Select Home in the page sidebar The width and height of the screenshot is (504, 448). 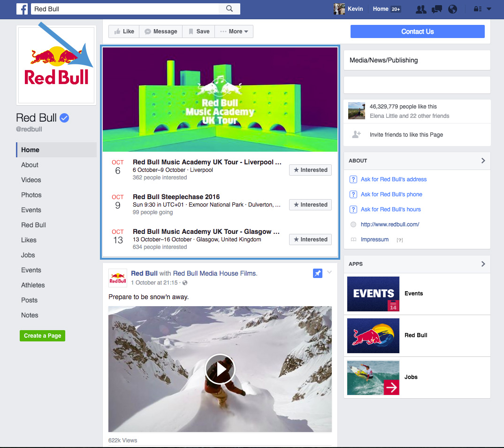(x=56, y=150)
